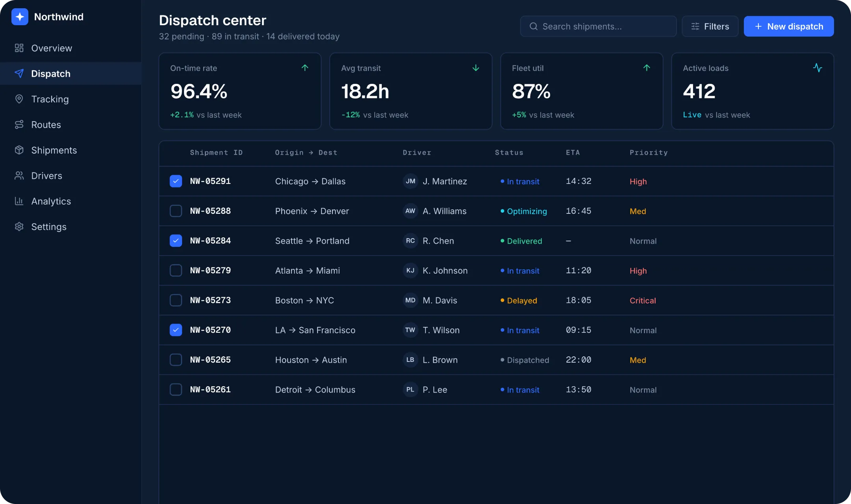
Task: Click the Shipments package icon
Action: 19,150
